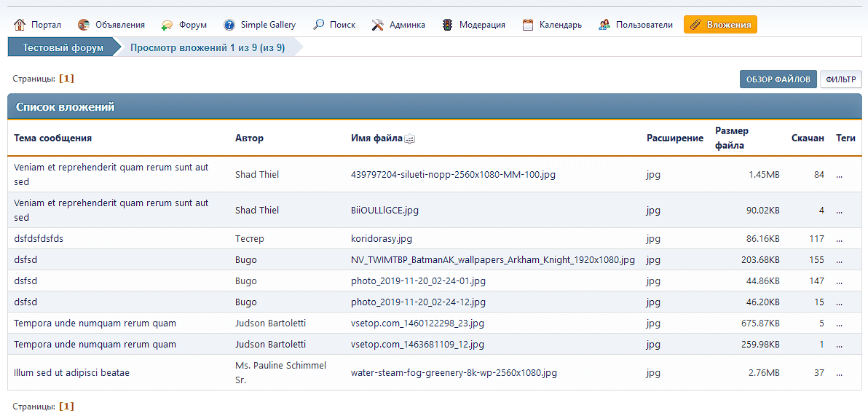The height and width of the screenshot is (416, 868).
Task: Open the Фильтр button
Action: 840,79
